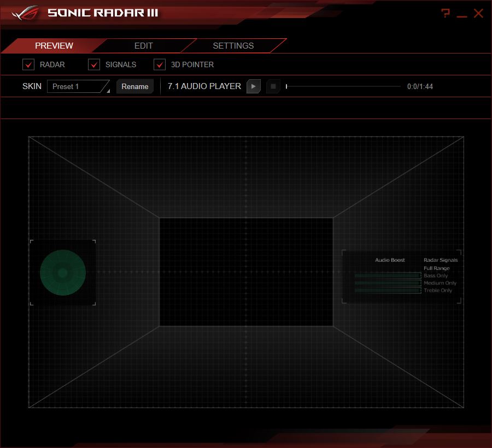
Task: Click the Treble Only green level bar
Action: 388,290
